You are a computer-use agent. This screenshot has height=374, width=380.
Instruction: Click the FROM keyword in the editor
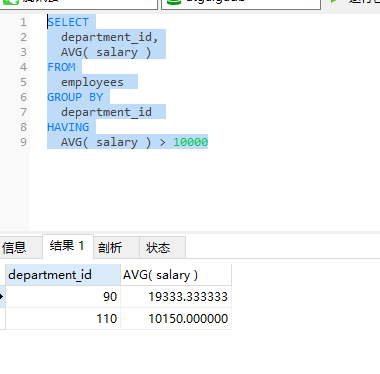click(61, 67)
